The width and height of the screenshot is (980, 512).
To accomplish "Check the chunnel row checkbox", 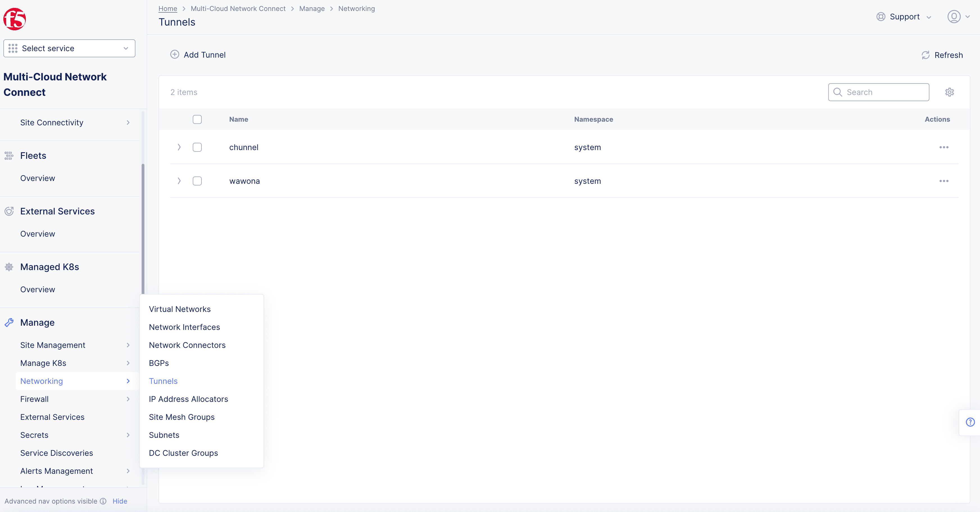I will coord(197,147).
